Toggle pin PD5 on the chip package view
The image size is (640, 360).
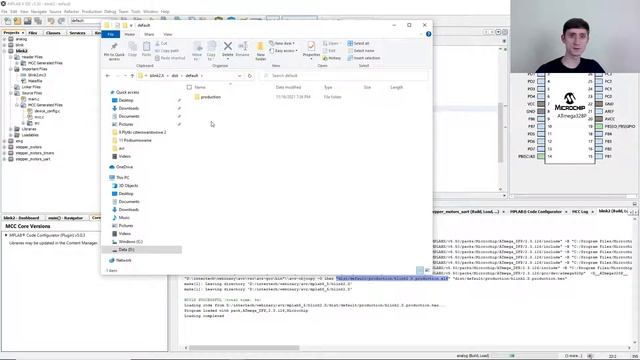(541, 134)
